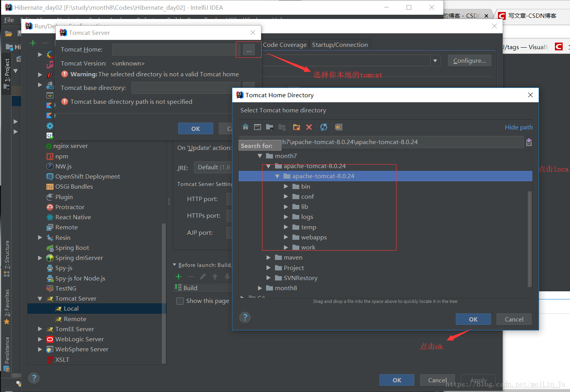Switch to the 写文章-CSDN博客 browser tab
The image size is (570, 392).
532,15
